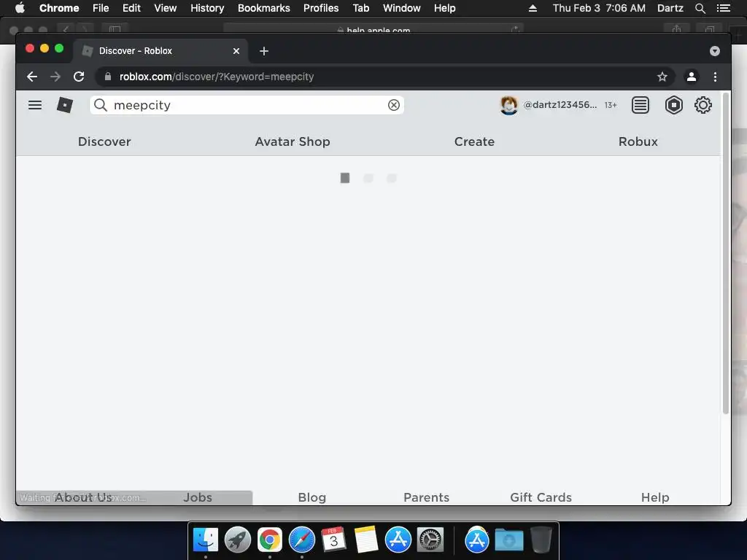Open the Chrome File menu
Image resolution: width=747 pixels, height=560 pixels.
pyautogui.click(x=101, y=8)
